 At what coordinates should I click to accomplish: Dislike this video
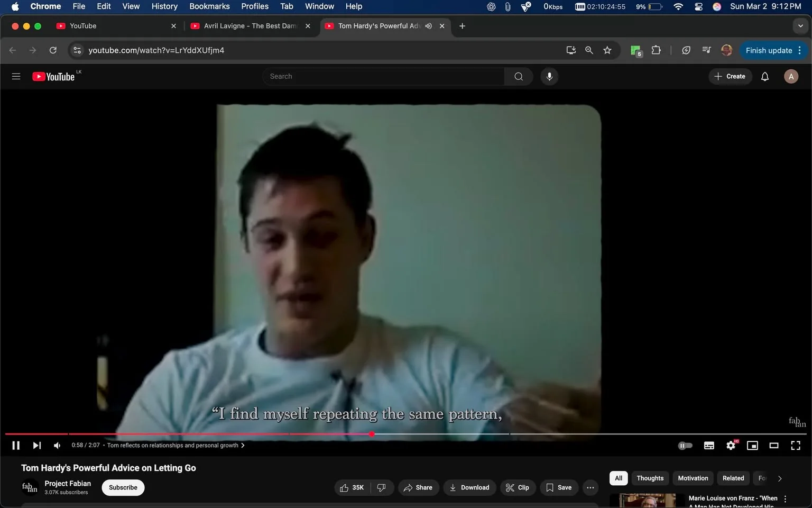tap(382, 487)
